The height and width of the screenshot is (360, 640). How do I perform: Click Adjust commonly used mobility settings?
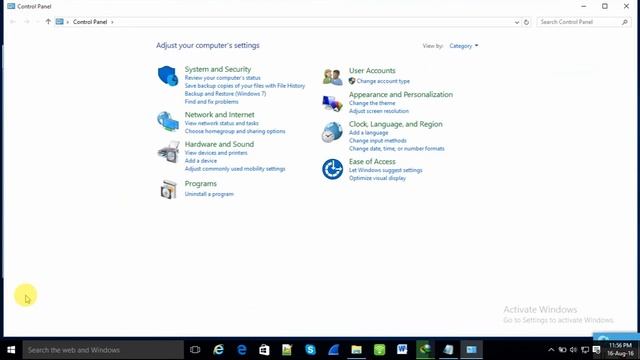click(235, 169)
